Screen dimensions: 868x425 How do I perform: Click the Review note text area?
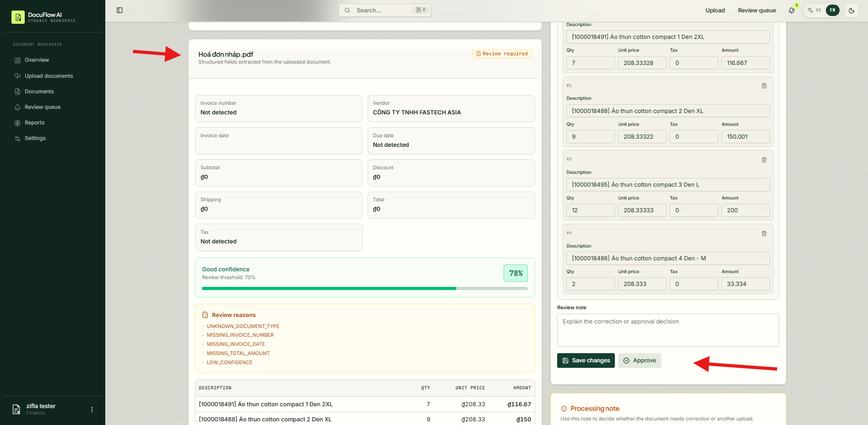(668, 330)
